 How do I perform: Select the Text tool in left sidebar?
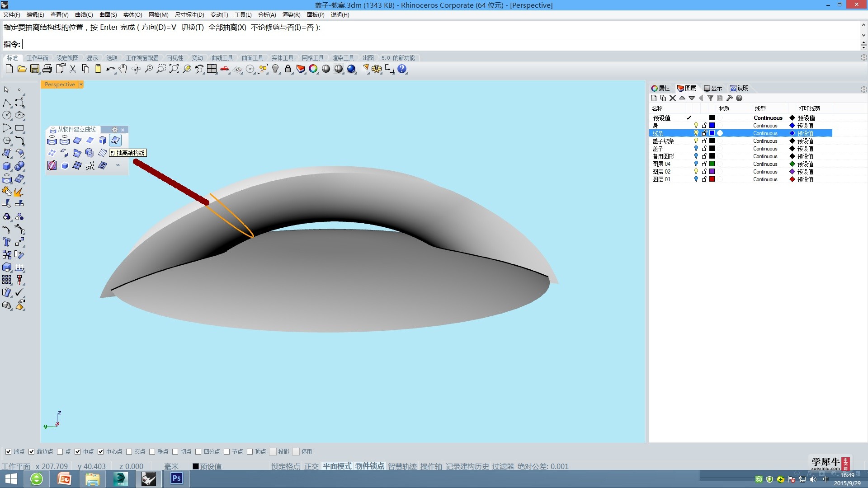click(7, 242)
